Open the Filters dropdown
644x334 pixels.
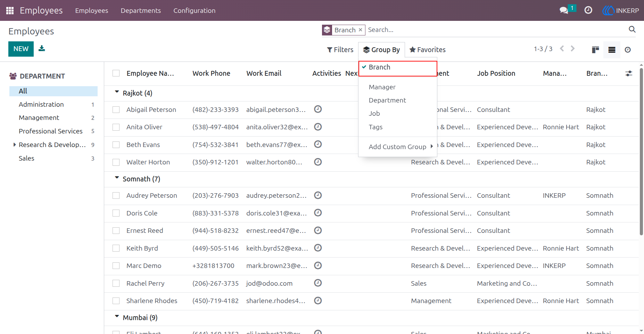[340, 50]
